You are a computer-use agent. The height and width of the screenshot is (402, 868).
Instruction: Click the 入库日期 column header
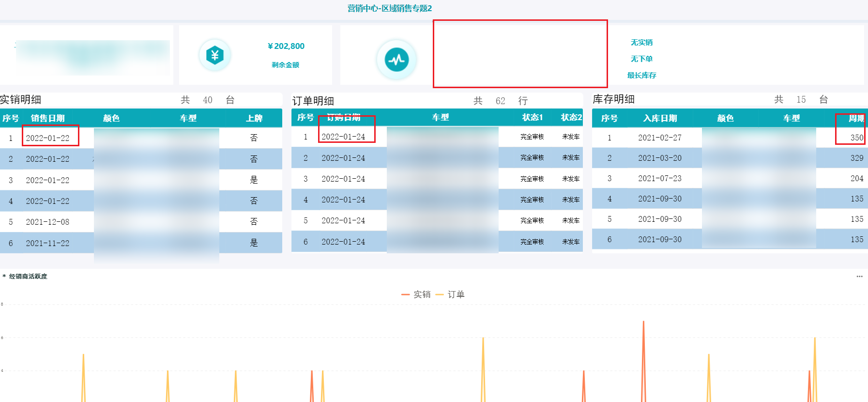click(660, 118)
